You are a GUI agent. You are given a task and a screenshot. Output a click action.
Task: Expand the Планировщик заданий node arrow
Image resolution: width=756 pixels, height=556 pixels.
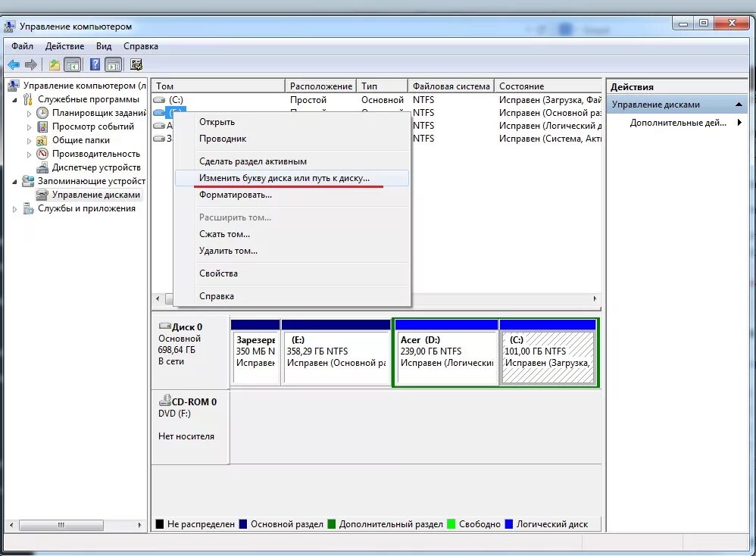[29, 114]
